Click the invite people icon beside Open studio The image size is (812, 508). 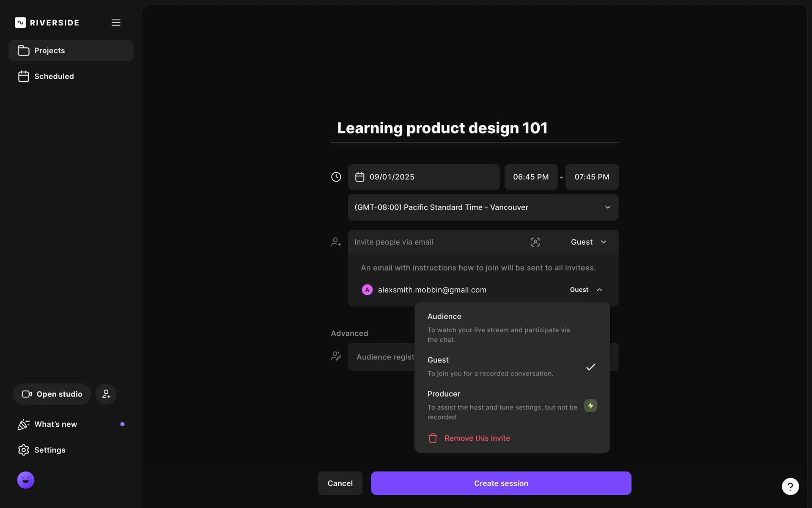pyautogui.click(x=106, y=394)
